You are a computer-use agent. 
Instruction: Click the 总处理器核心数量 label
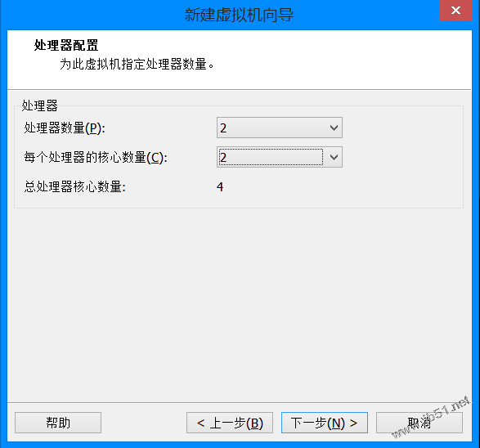(75, 186)
